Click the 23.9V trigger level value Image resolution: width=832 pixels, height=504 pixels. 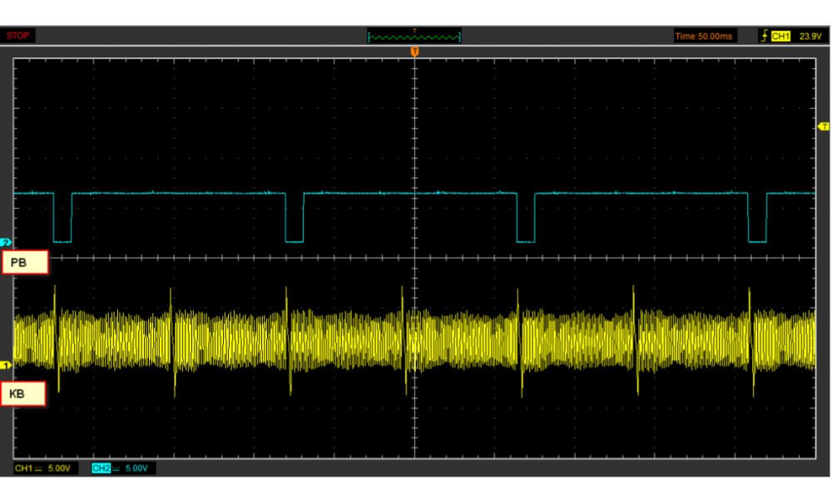(x=810, y=37)
